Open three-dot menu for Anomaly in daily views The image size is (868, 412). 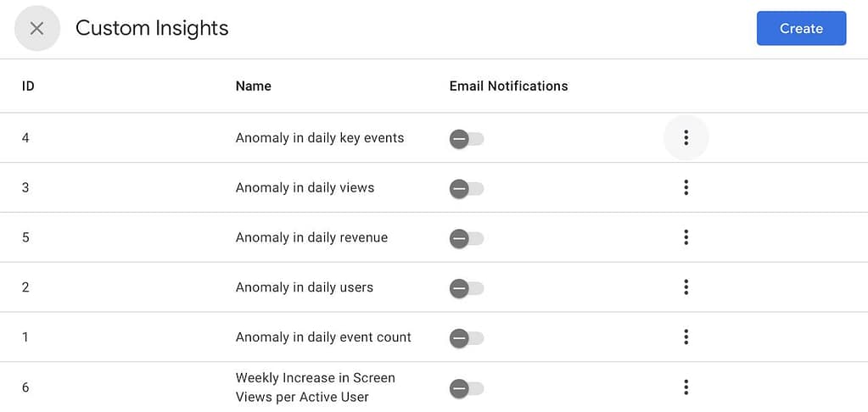[x=686, y=187]
